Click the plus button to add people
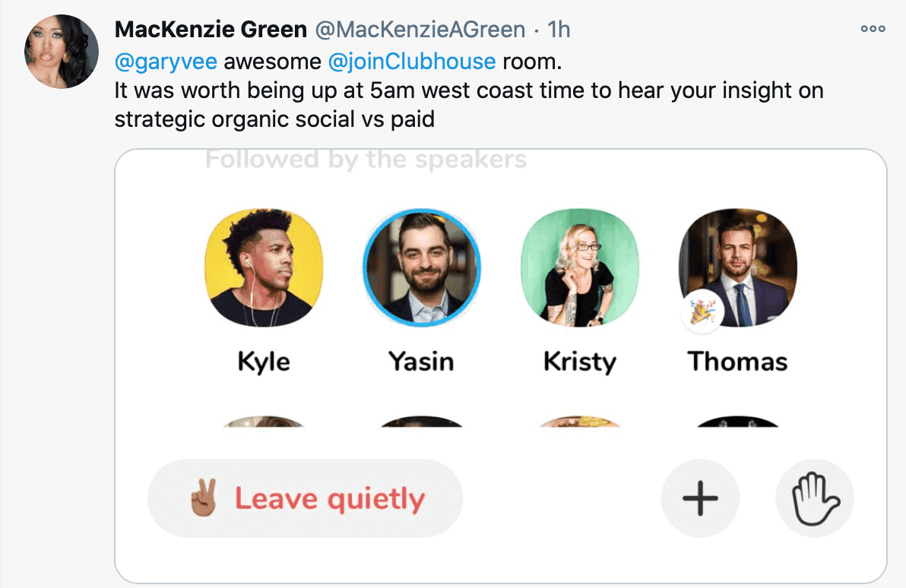This screenshot has height=588, width=906. coord(700,498)
